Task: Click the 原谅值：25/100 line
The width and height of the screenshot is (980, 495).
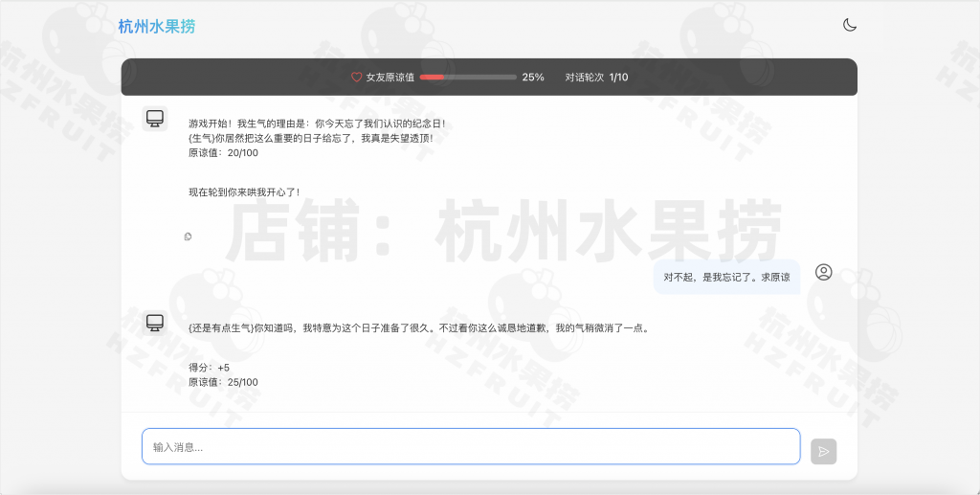Action: coord(223,382)
